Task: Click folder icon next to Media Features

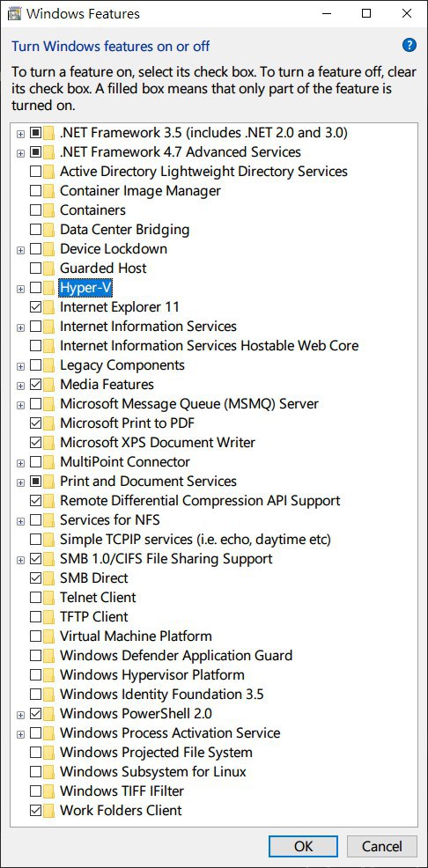Action: coord(50,384)
